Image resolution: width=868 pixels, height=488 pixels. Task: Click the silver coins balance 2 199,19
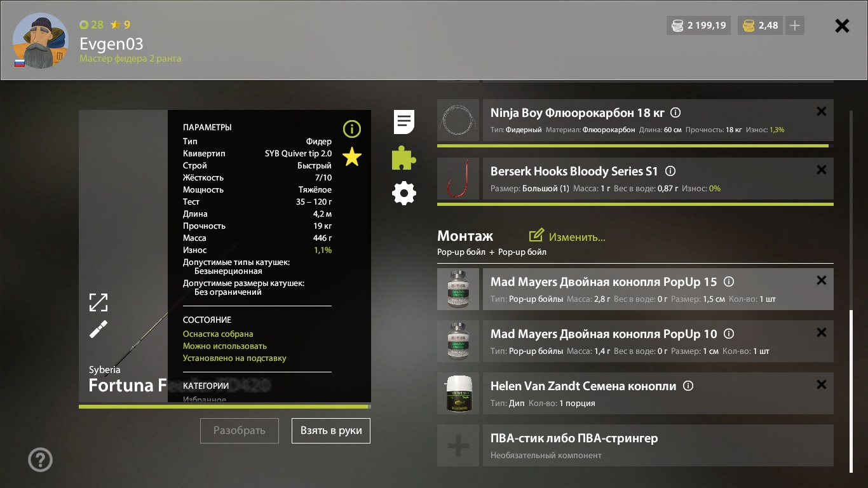[698, 26]
